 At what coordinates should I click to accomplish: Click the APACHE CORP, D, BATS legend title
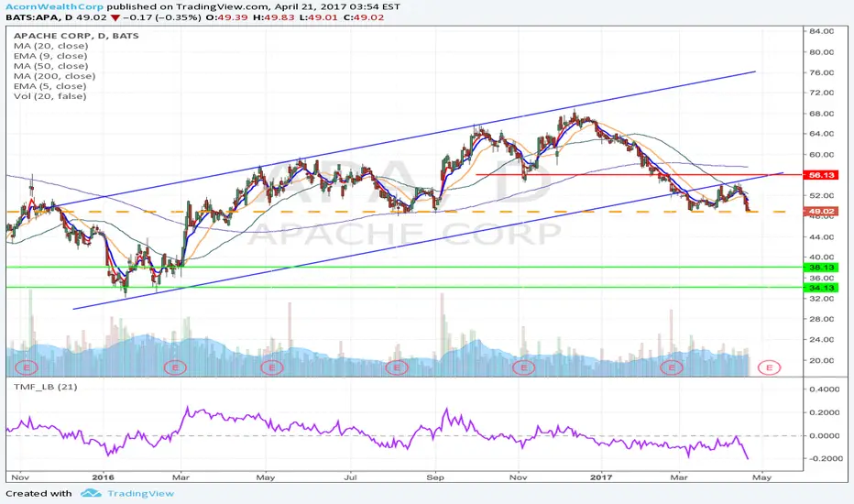tap(76, 36)
